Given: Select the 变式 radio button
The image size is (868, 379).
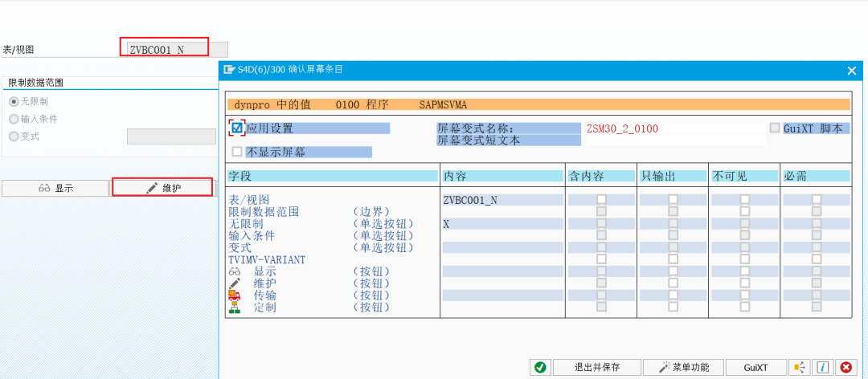Looking at the screenshot, I should (14, 137).
